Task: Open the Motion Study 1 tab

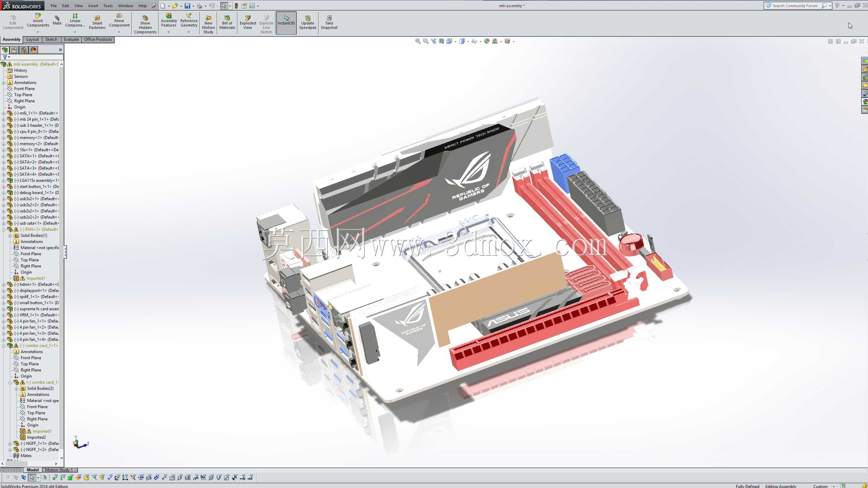Action: (59, 470)
